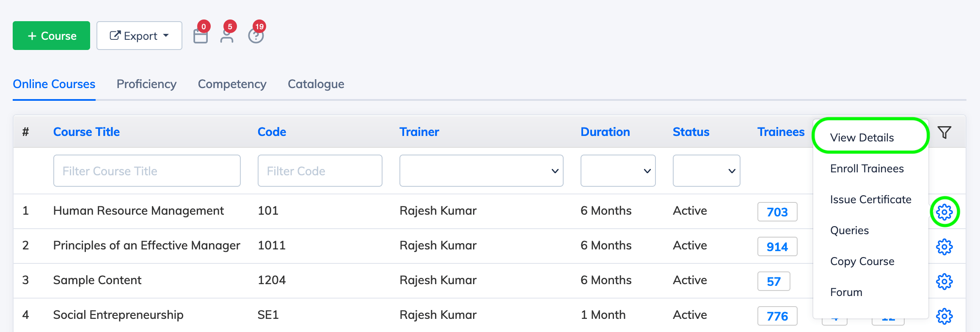980x332 pixels.
Task: Click the Human Resource Management course title
Action: coord(138,210)
